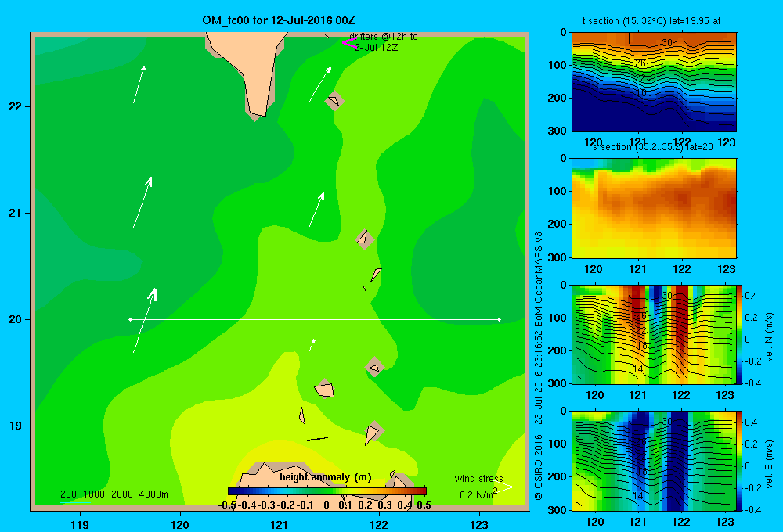This screenshot has height=532, width=783.
Task: Click latitude label '19' on the main map axis
Action: click(16, 426)
